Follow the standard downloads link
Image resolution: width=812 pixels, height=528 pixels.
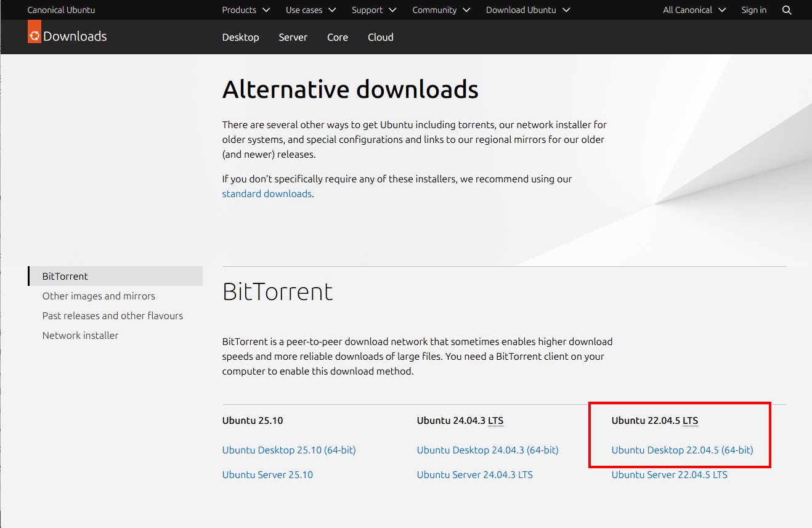[x=267, y=193]
